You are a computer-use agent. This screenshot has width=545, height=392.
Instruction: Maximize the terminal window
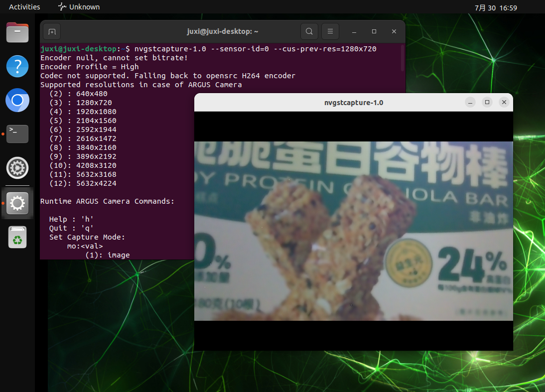[x=374, y=31]
